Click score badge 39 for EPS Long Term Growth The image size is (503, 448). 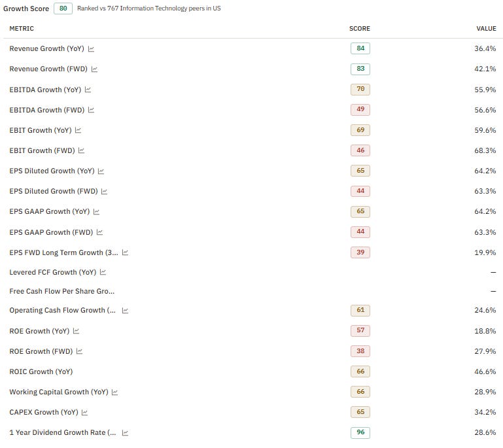pos(360,252)
